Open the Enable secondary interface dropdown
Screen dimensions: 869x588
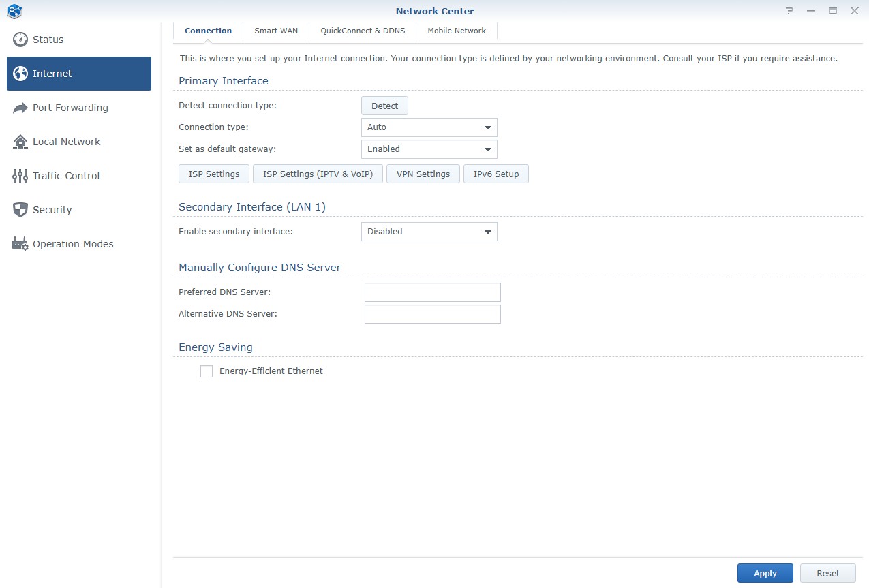[x=429, y=232]
